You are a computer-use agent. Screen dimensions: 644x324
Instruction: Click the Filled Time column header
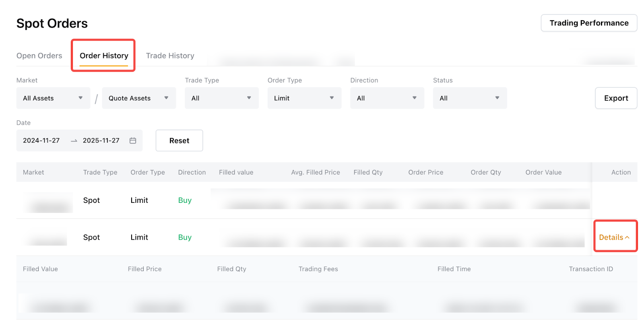(454, 269)
